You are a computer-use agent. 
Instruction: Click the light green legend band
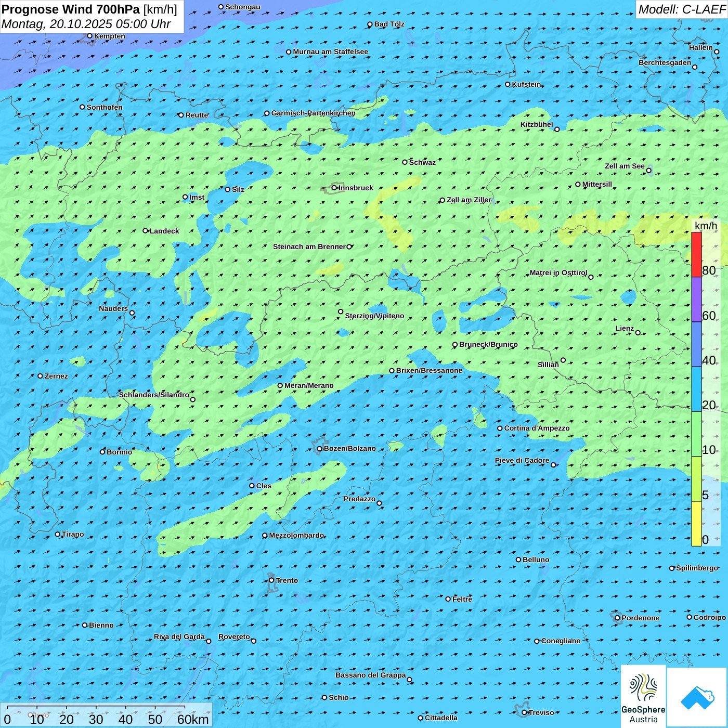[x=696, y=434]
